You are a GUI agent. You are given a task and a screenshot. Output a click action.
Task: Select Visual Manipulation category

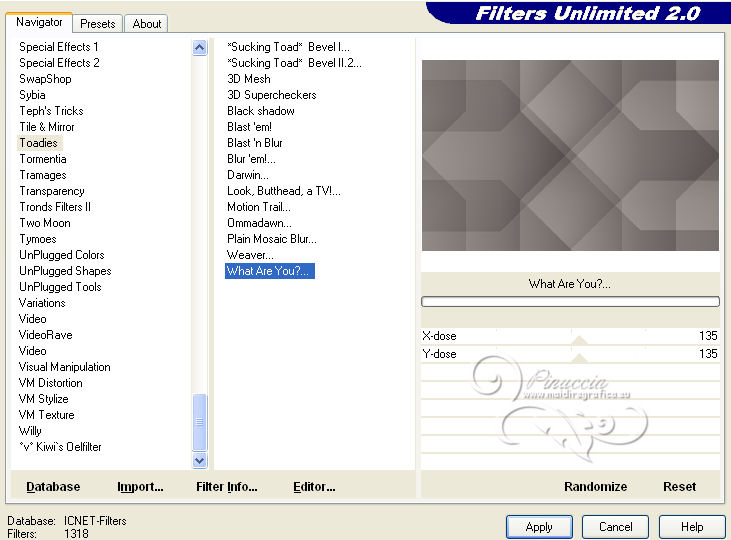point(64,367)
